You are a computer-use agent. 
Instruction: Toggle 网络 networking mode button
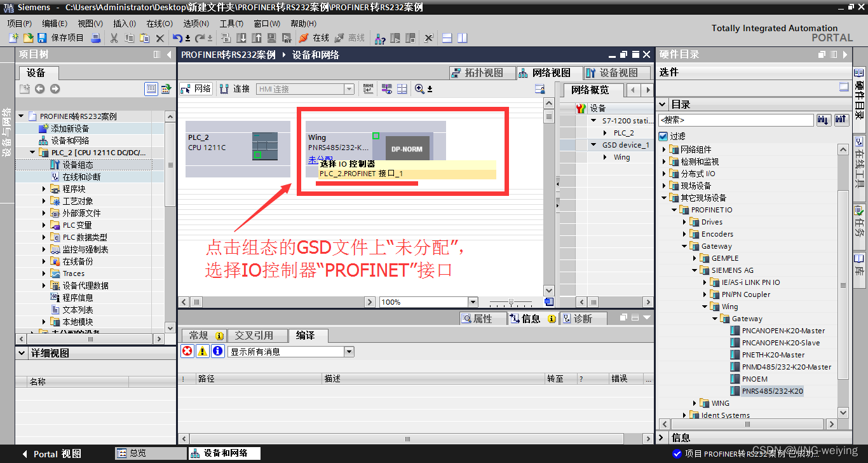pyautogui.click(x=196, y=89)
